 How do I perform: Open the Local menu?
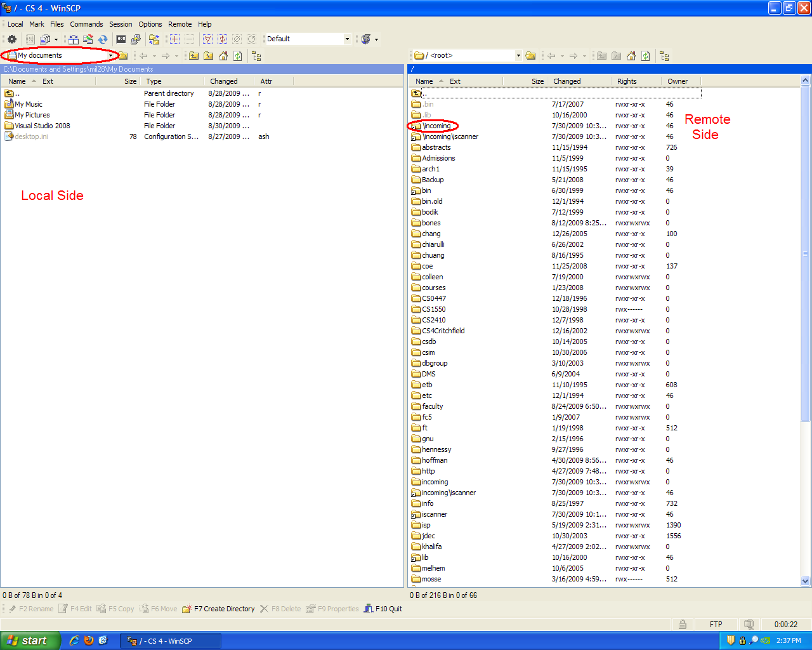click(15, 24)
